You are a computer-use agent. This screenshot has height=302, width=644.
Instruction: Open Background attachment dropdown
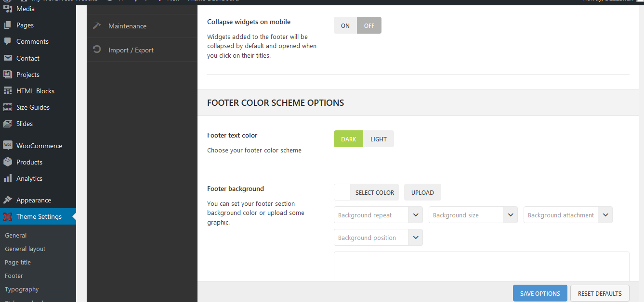(x=568, y=215)
